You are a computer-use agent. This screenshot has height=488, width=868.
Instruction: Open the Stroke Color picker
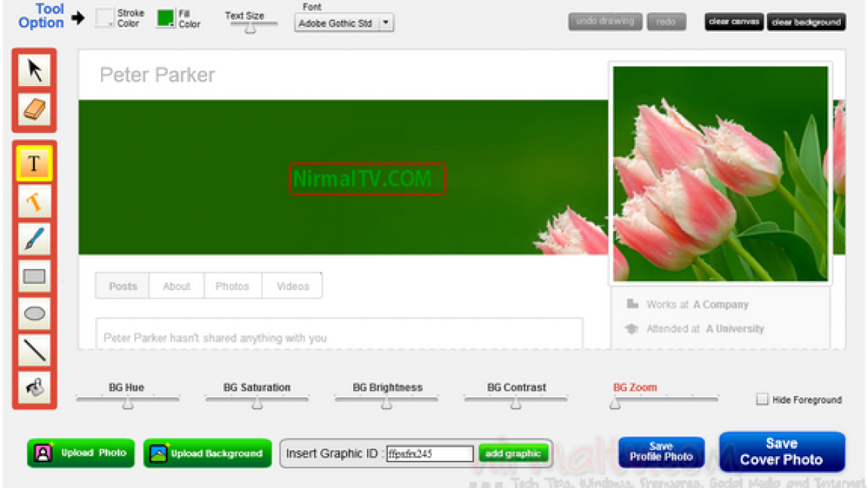pos(104,18)
